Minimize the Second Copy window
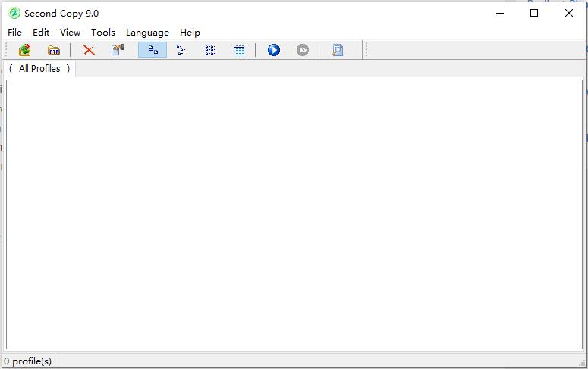Screen dimensions: 588x369 [x=499, y=13]
